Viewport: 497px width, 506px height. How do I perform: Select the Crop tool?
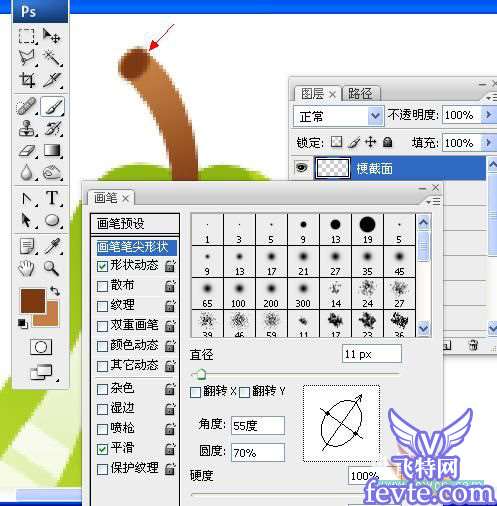(x=27, y=80)
